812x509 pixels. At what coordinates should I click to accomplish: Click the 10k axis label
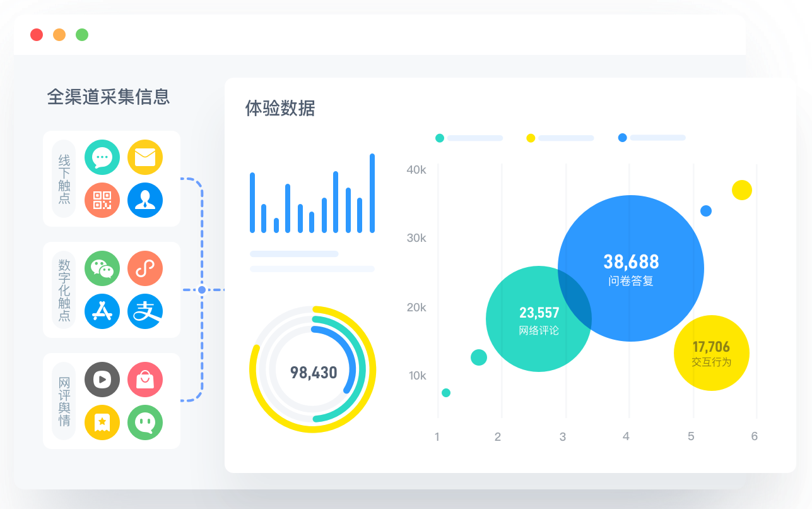point(417,376)
